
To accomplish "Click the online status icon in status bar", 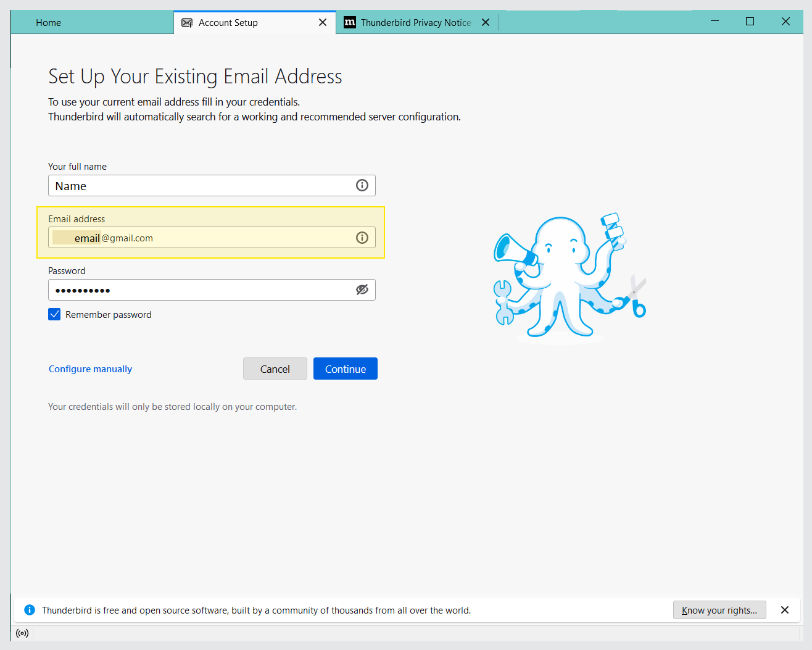I will tap(22, 633).
